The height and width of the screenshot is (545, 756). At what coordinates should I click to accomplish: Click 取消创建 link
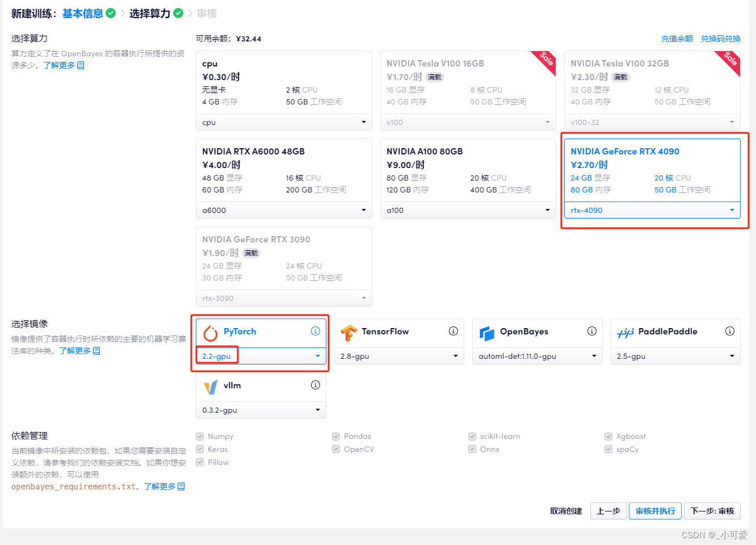(566, 511)
